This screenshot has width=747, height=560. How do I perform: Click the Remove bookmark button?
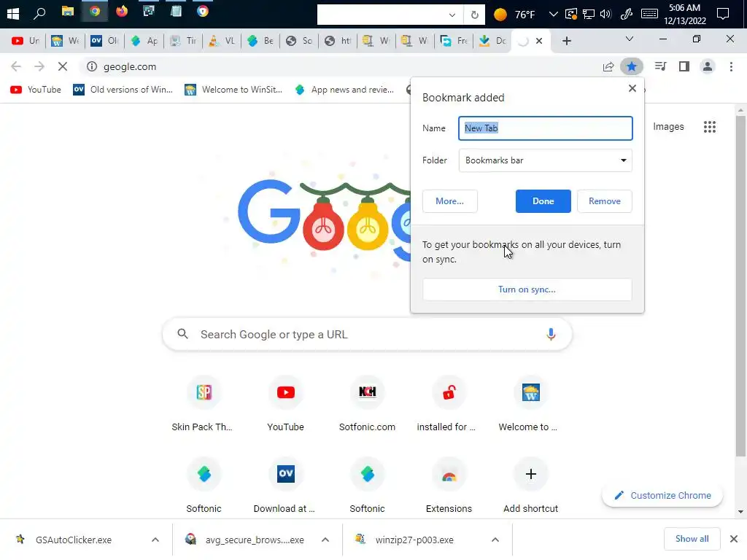pyautogui.click(x=605, y=201)
